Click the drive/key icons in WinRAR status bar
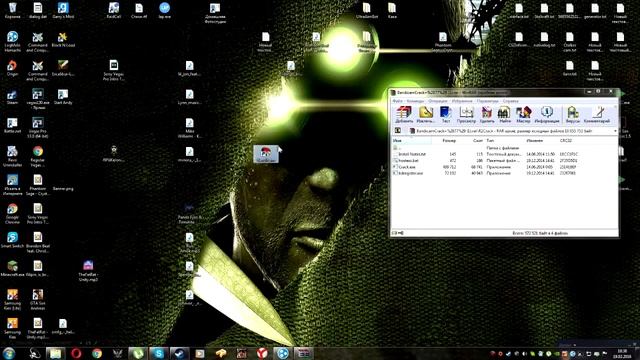The height and width of the screenshot is (360, 640). click(x=398, y=233)
